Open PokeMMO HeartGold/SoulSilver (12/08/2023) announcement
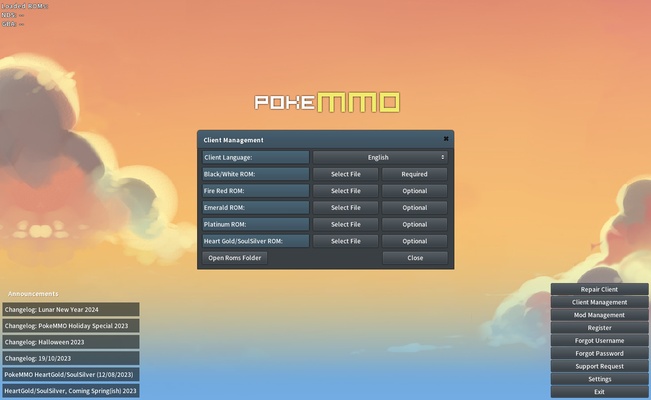The width and height of the screenshot is (651, 400). [71, 374]
